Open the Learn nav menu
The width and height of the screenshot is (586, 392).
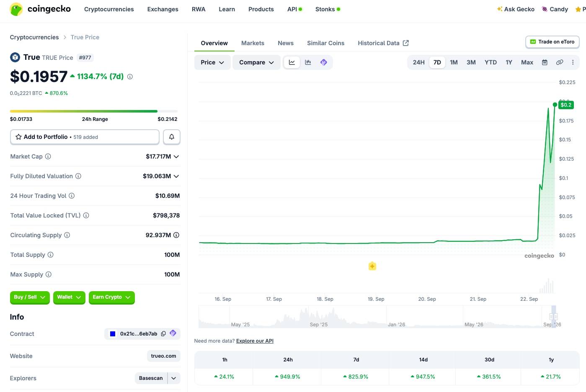pos(227,9)
